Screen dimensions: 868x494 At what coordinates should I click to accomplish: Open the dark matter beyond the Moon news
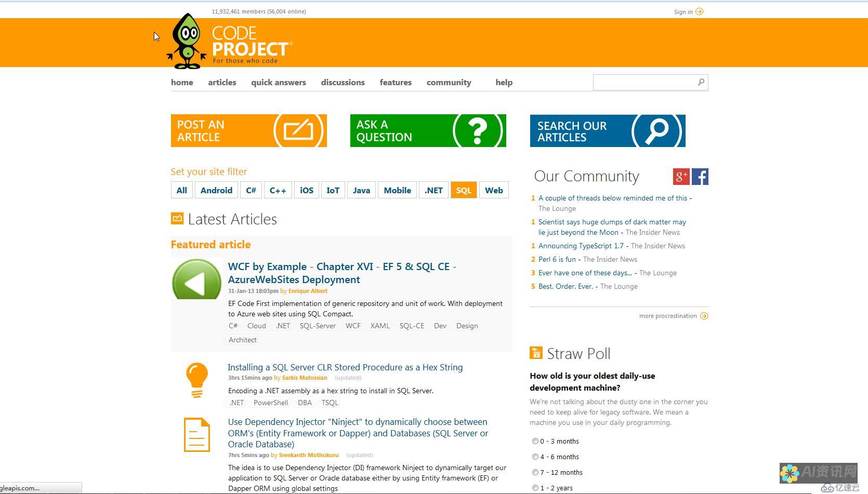point(612,227)
